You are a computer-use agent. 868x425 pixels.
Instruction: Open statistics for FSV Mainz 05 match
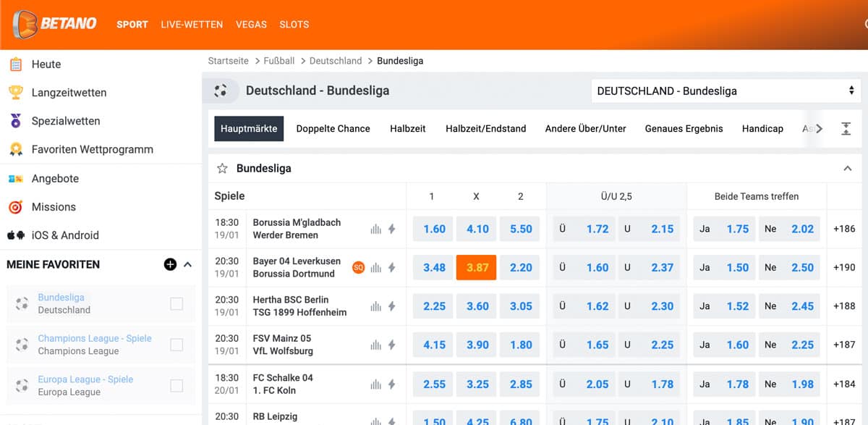(x=375, y=345)
